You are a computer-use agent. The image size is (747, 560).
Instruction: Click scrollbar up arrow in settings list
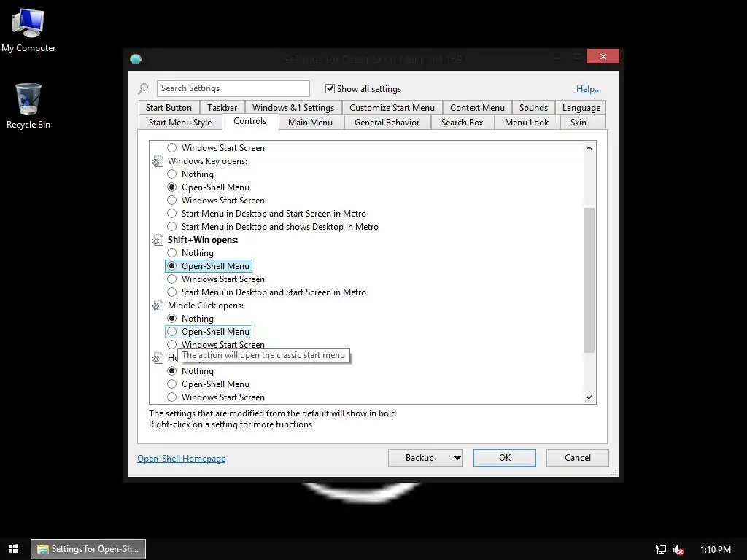pyautogui.click(x=589, y=148)
